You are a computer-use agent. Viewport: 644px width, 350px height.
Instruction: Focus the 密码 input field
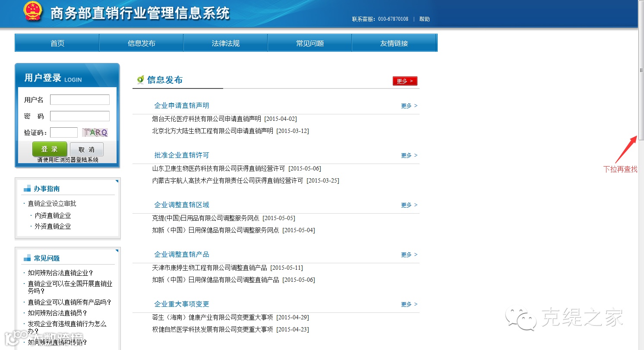[x=80, y=116]
